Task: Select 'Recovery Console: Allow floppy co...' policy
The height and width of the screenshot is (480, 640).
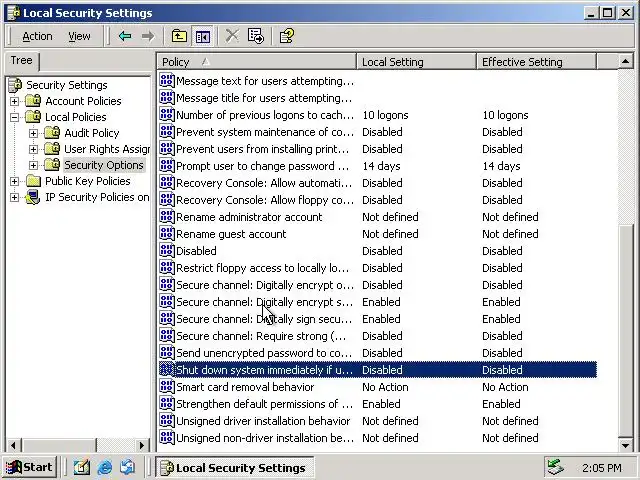Action: click(x=378, y=200)
